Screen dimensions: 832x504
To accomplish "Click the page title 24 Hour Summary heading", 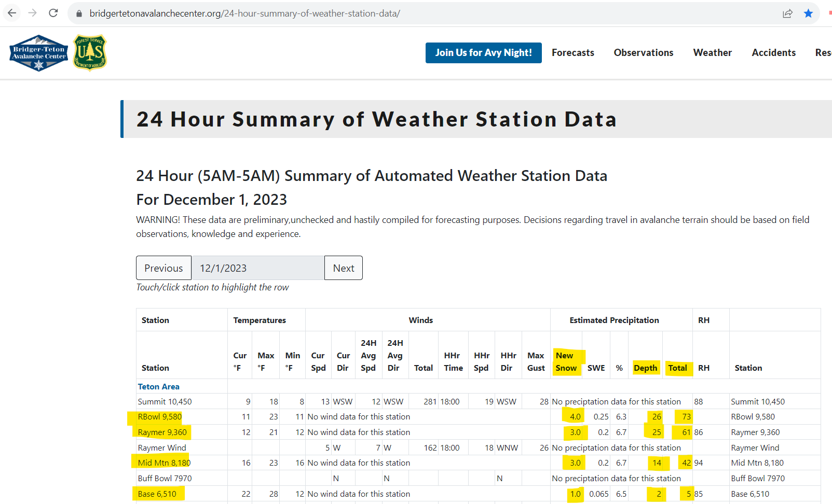I will (377, 119).
